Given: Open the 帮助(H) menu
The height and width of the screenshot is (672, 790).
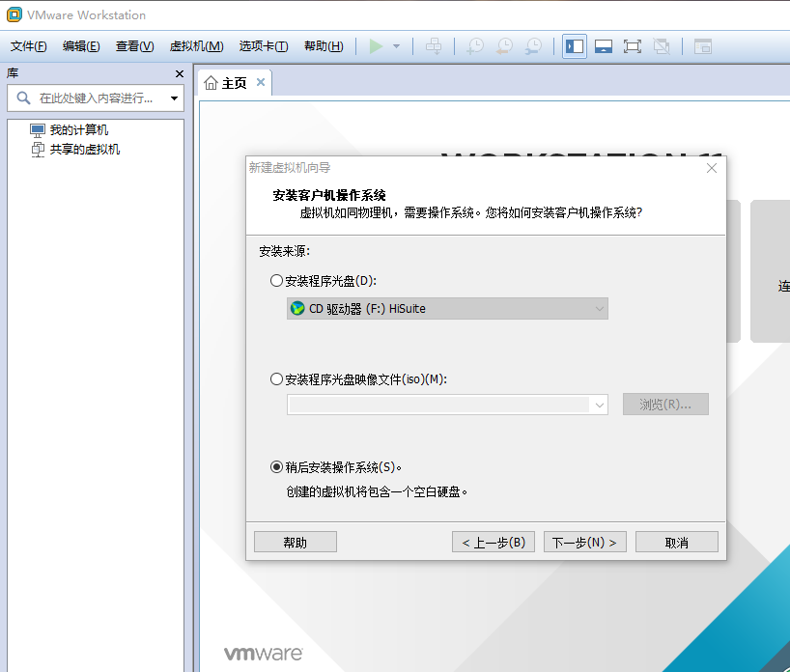Looking at the screenshot, I should [324, 46].
